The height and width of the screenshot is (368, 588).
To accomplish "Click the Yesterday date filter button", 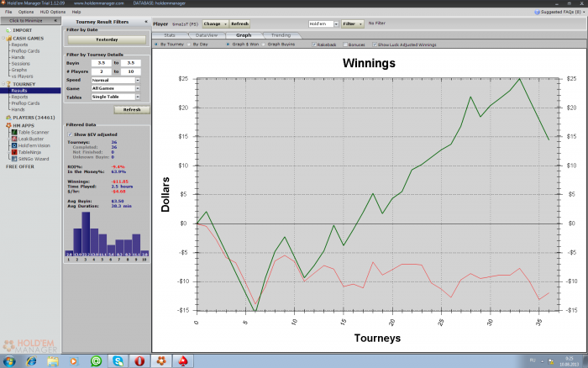I will (x=107, y=39).
